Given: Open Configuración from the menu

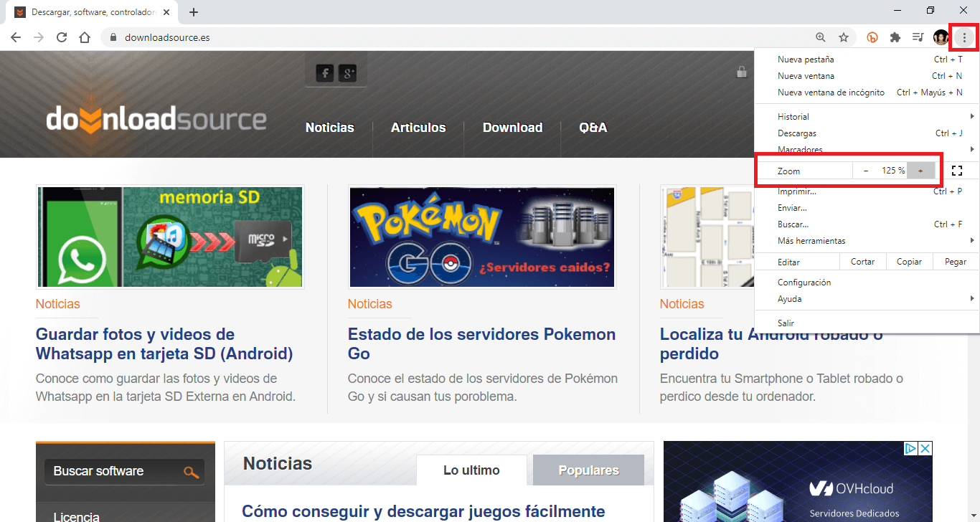Looking at the screenshot, I should [x=867, y=283].
